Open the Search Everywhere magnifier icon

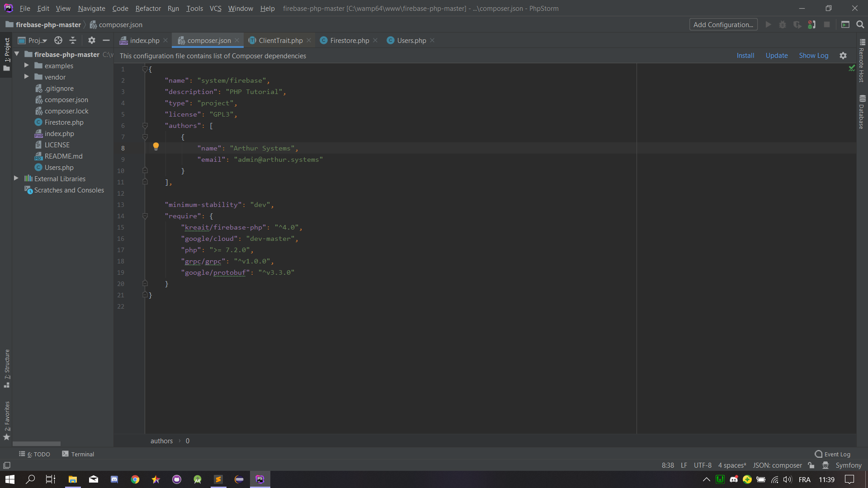860,24
